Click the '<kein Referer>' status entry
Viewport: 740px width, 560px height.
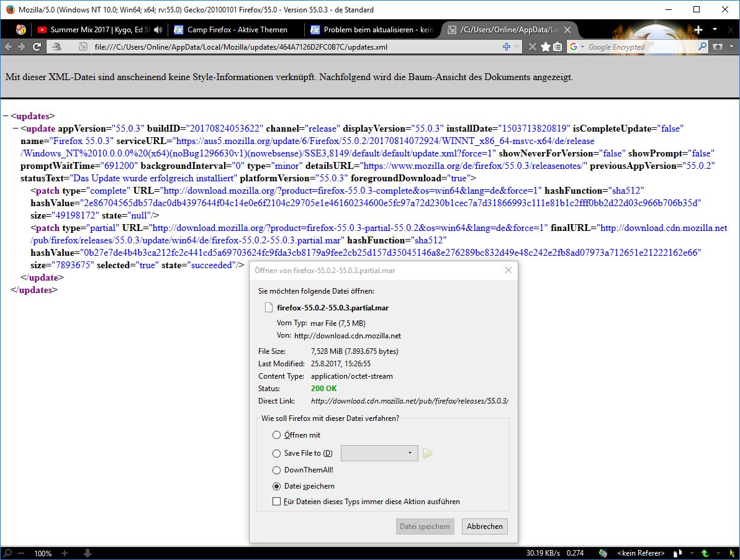click(x=641, y=553)
